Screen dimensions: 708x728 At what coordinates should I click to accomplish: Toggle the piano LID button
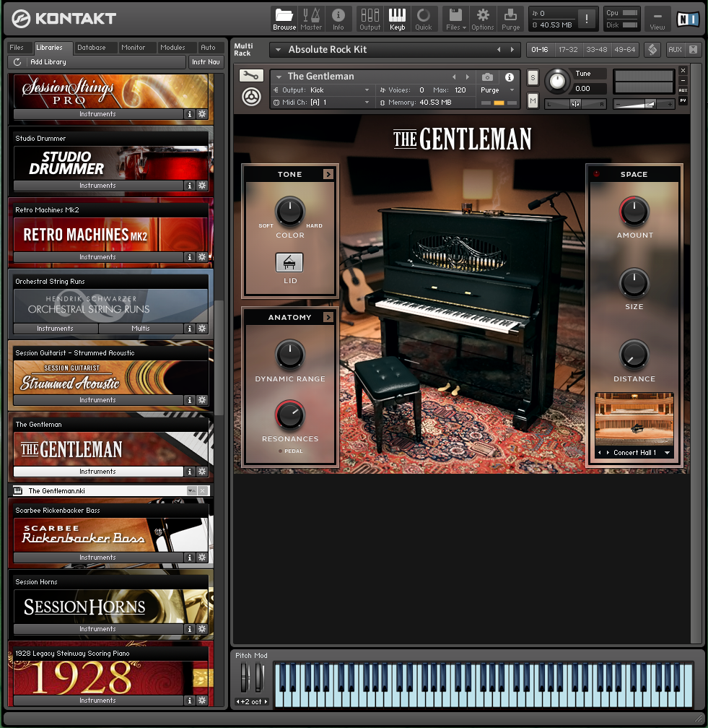(x=289, y=262)
